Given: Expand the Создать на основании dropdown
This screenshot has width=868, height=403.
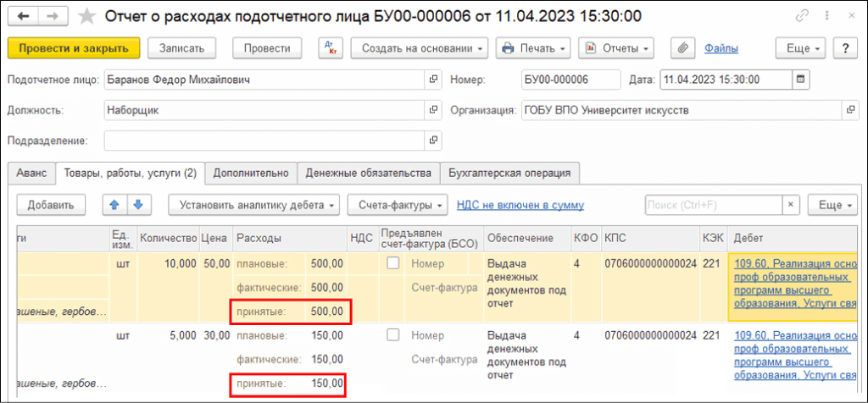Looking at the screenshot, I should coord(419,48).
